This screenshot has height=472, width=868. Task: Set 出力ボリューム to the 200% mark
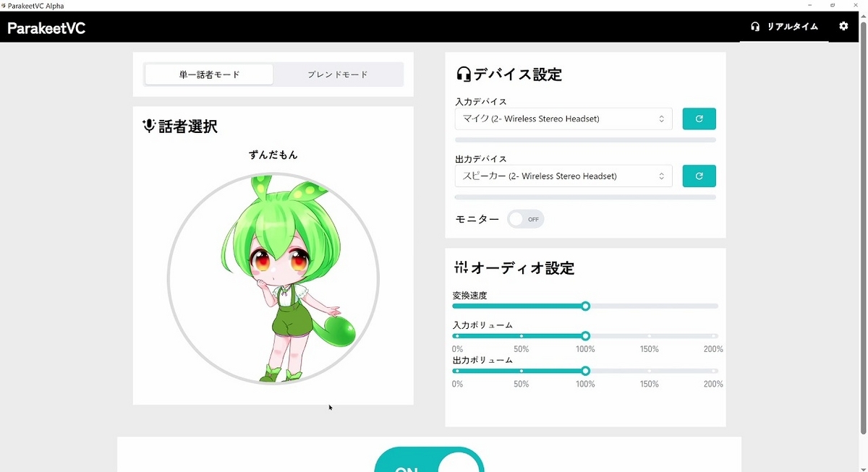tap(714, 371)
